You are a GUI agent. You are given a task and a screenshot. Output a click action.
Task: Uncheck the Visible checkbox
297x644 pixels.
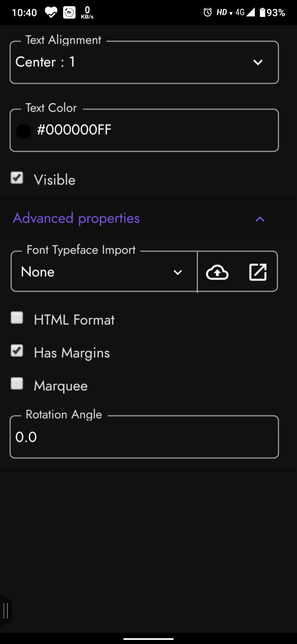(17, 178)
